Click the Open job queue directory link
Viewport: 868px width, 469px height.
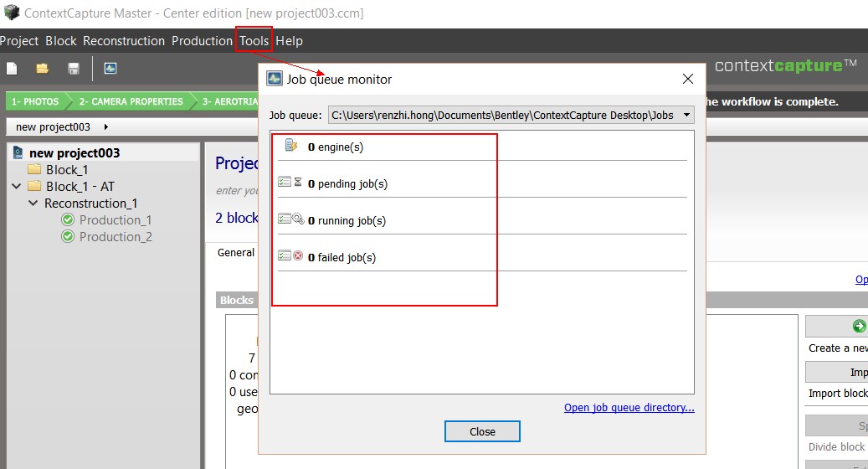pos(629,408)
